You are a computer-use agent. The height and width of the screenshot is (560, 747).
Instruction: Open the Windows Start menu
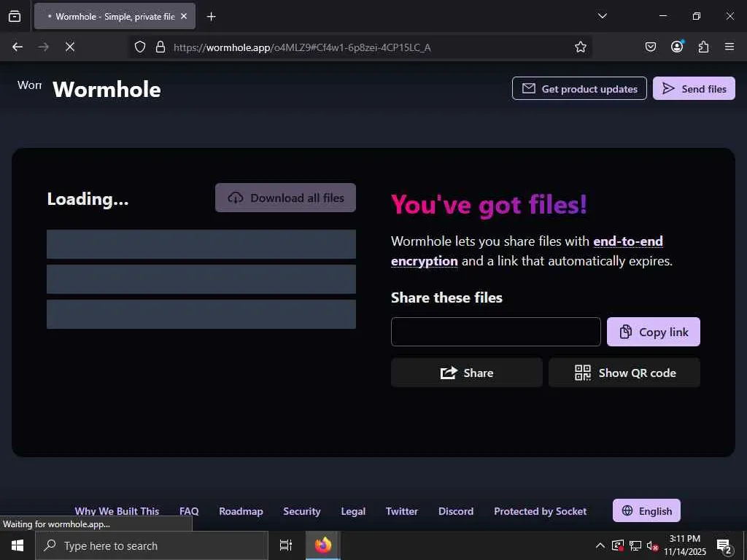[x=18, y=545]
